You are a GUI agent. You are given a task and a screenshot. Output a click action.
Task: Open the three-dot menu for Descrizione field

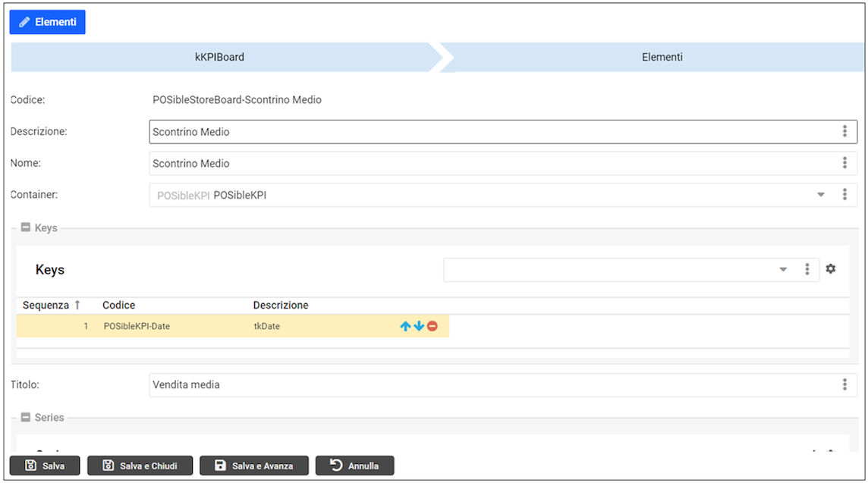click(x=844, y=132)
